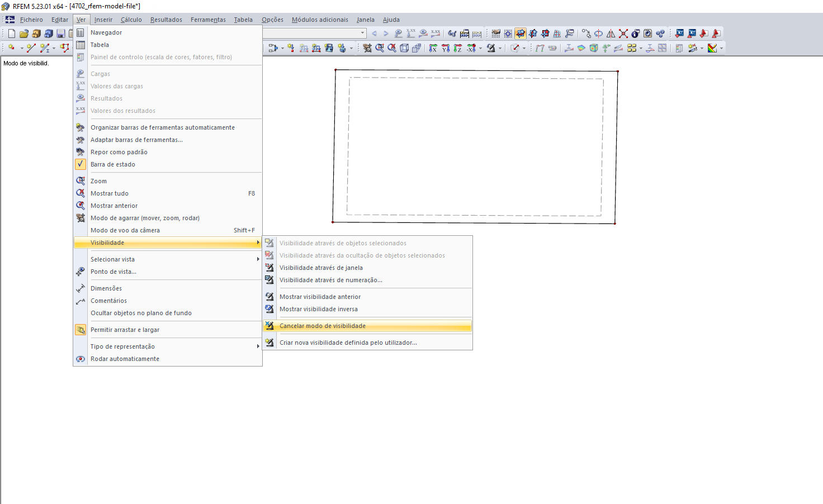The image size is (823, 504).
Task: Expand Selecionar vista submenu arrow
Action: point(258,259)
